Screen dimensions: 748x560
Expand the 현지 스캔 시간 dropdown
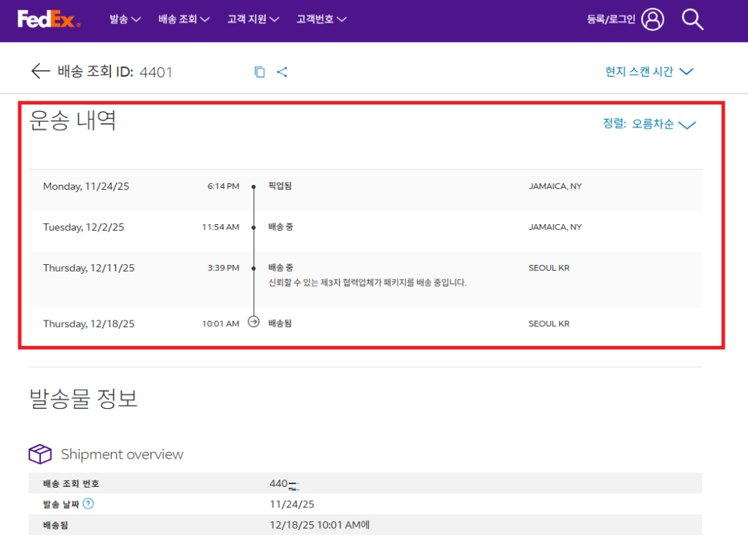pos(649,72)
